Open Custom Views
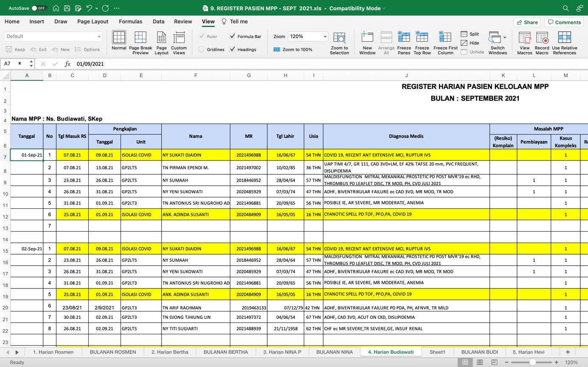588x367 pixels. pyautogui.click(x=179, y=43)
